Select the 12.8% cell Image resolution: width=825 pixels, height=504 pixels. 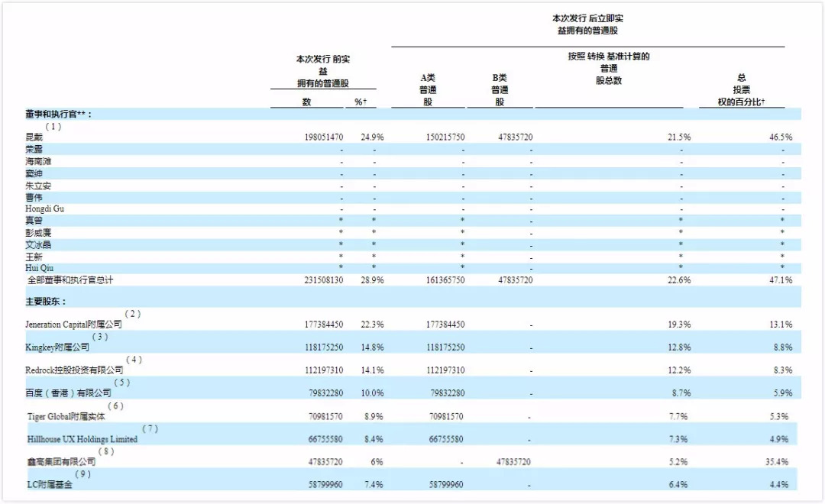(x=679, y=347)
